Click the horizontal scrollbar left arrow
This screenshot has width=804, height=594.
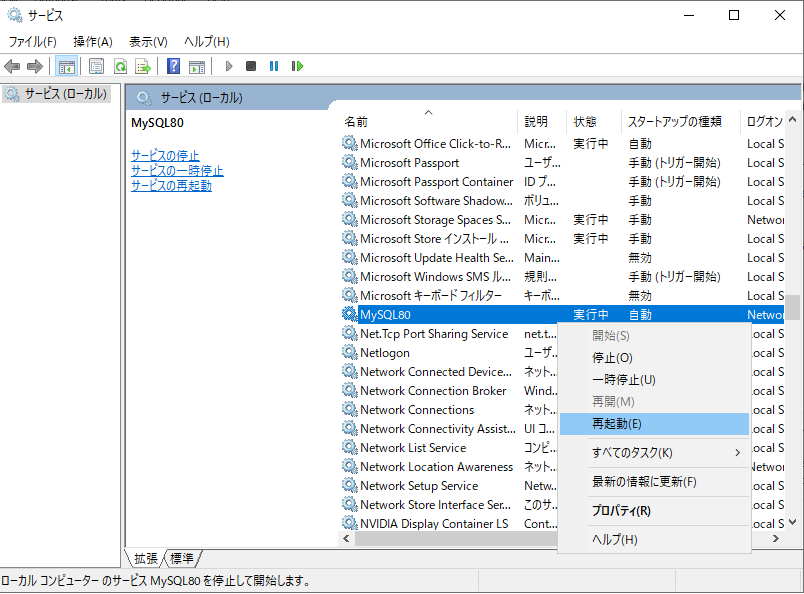[x=346, y=539]
